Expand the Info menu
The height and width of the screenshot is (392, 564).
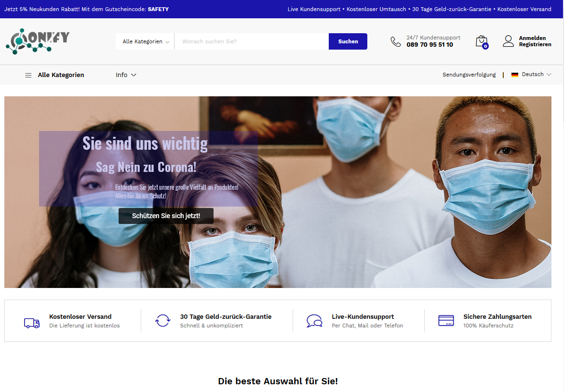tap(126, 75)
